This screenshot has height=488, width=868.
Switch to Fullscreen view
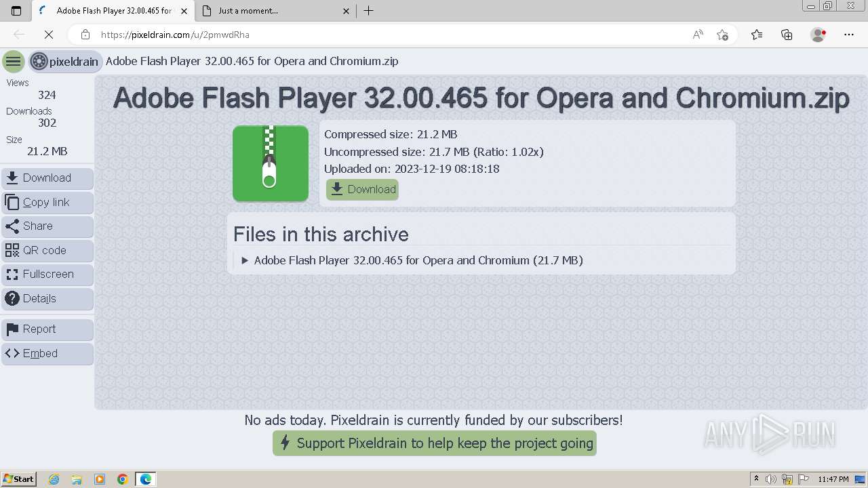point(47,274)
